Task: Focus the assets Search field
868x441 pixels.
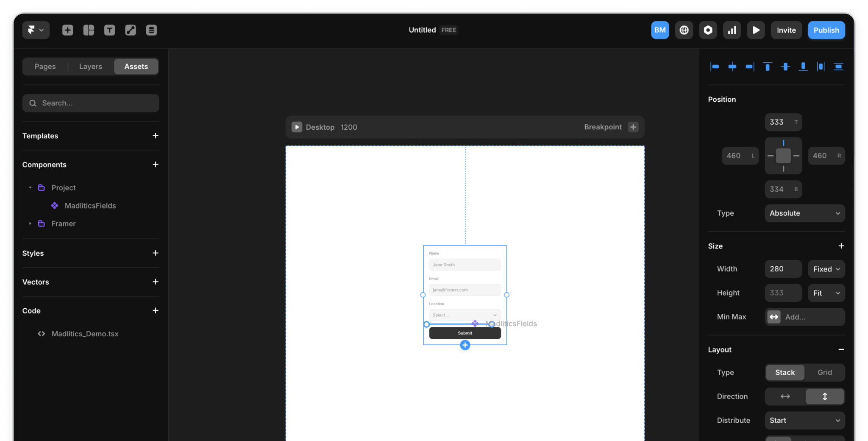Action: pos(91,103)
